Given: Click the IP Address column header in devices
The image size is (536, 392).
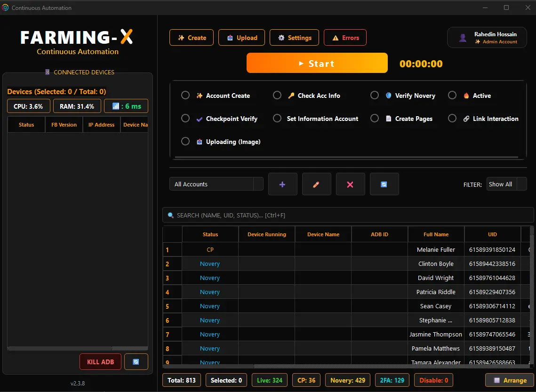Looking at the screenshot, I should (x=102, y=125).
